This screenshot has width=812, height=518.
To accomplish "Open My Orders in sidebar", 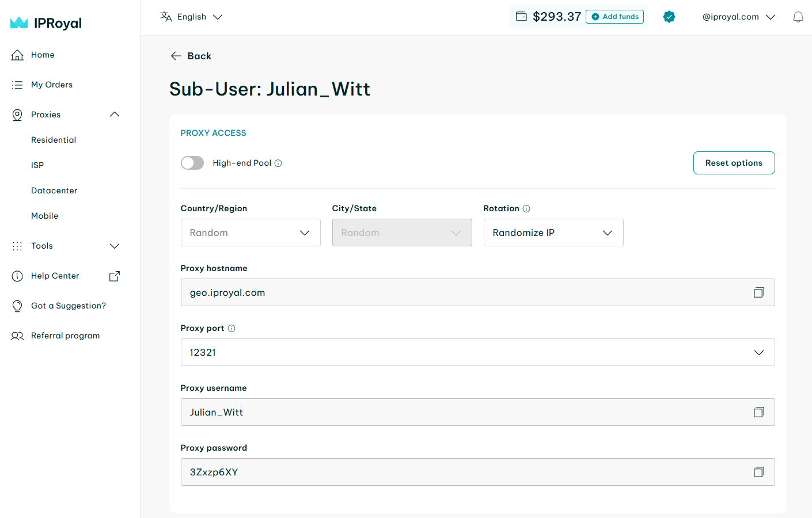I will [x=52, y=85].
